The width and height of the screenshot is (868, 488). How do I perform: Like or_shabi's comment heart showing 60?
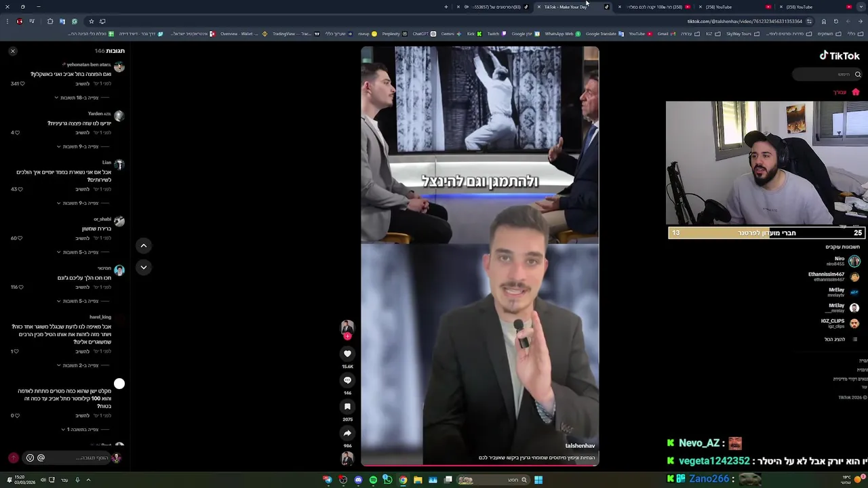[x=22, y=238]
